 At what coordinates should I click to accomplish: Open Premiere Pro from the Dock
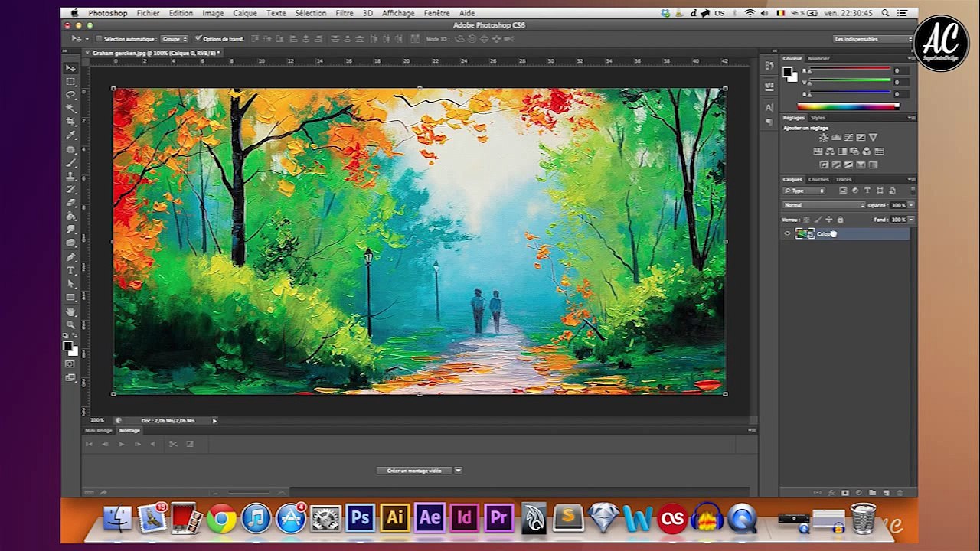tap(499, 518)
